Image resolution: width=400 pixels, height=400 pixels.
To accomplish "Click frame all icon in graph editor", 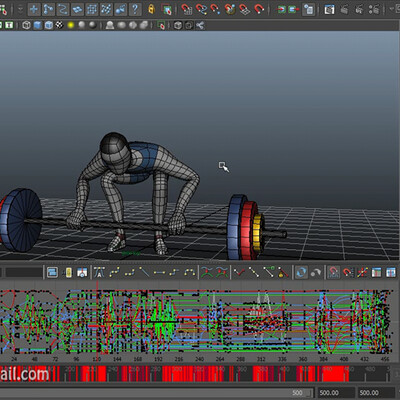I will (52, 272).
